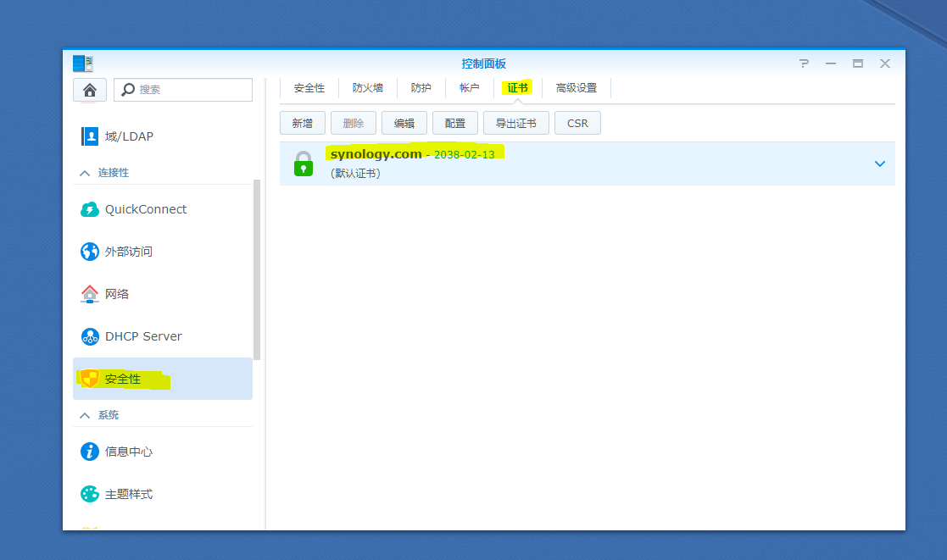This screenshot has width=947, height=560.
Task: Open the 高级设置 tab
Action: coord(577,87)
